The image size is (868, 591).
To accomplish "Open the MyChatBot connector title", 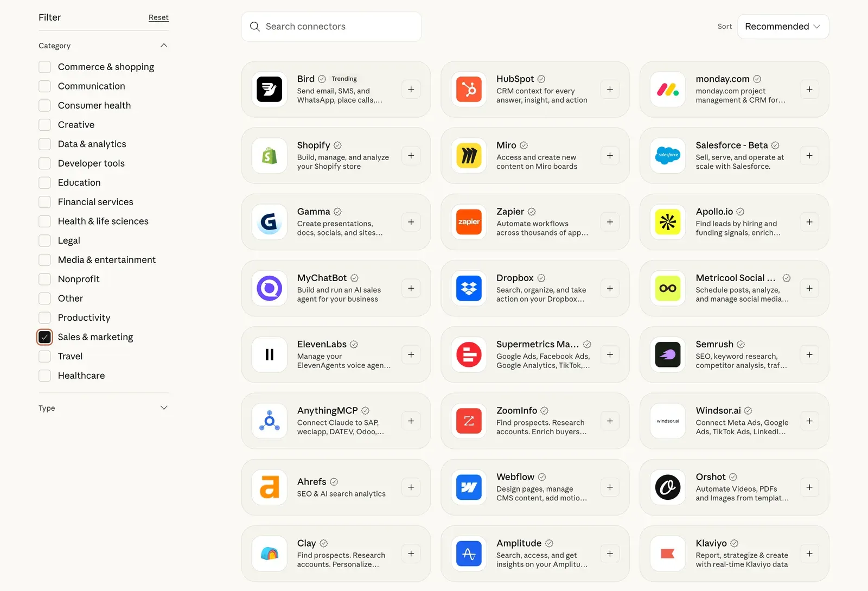I will click(322, 278).
